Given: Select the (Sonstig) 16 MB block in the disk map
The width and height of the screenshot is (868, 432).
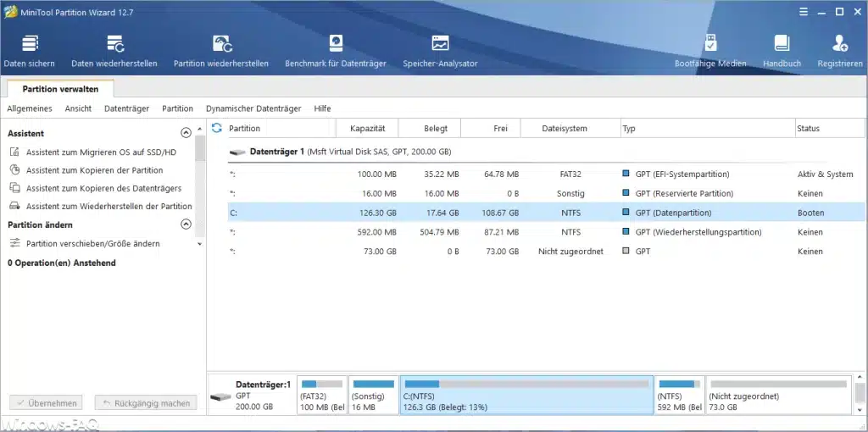Looking at the screenshot, I should [x=374, y=395].
